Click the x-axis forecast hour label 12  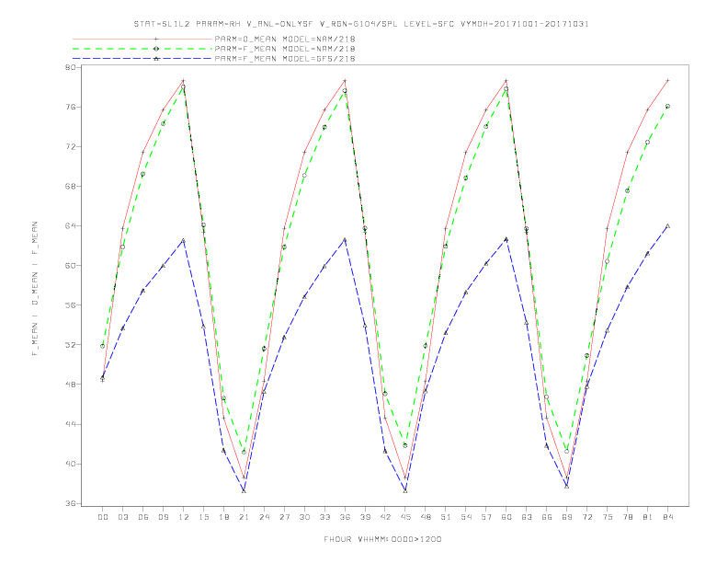(184, 517)
